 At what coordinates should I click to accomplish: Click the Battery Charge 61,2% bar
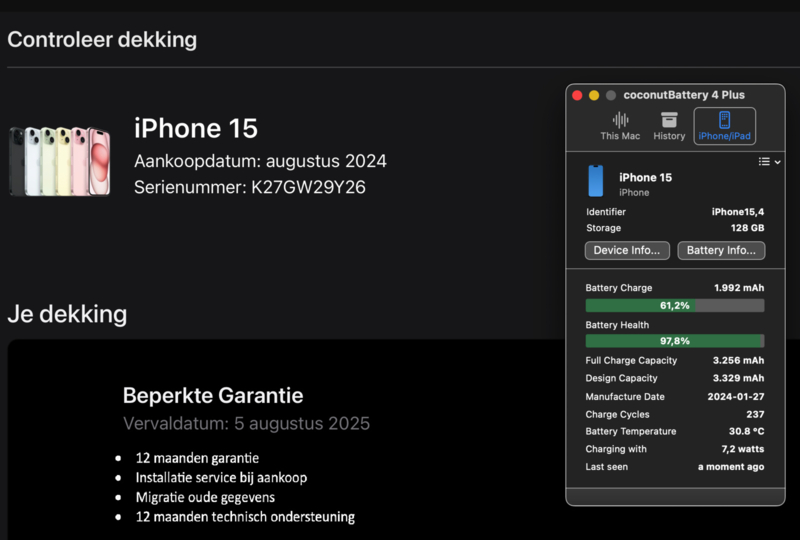point(674,306)
